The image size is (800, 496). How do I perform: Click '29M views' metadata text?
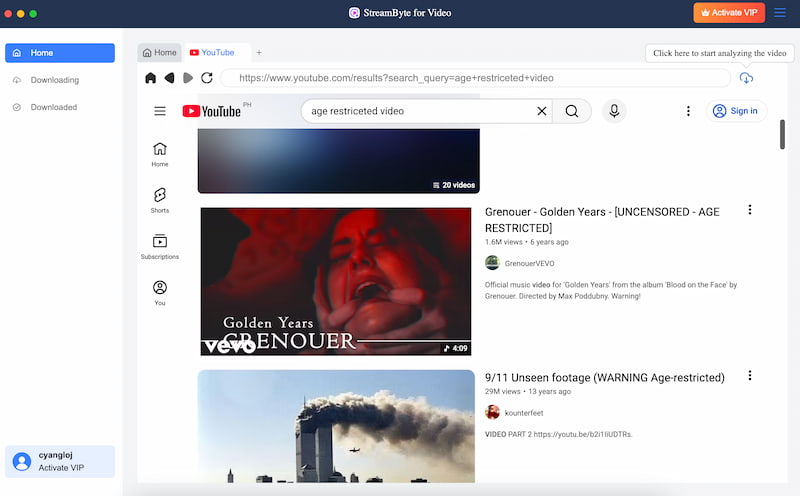(503, 391)
